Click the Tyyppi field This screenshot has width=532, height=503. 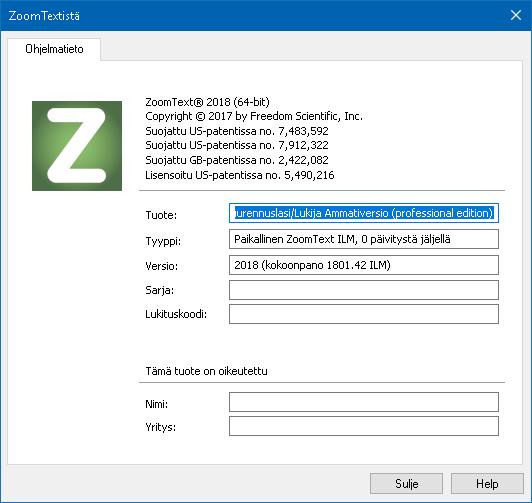364,239
